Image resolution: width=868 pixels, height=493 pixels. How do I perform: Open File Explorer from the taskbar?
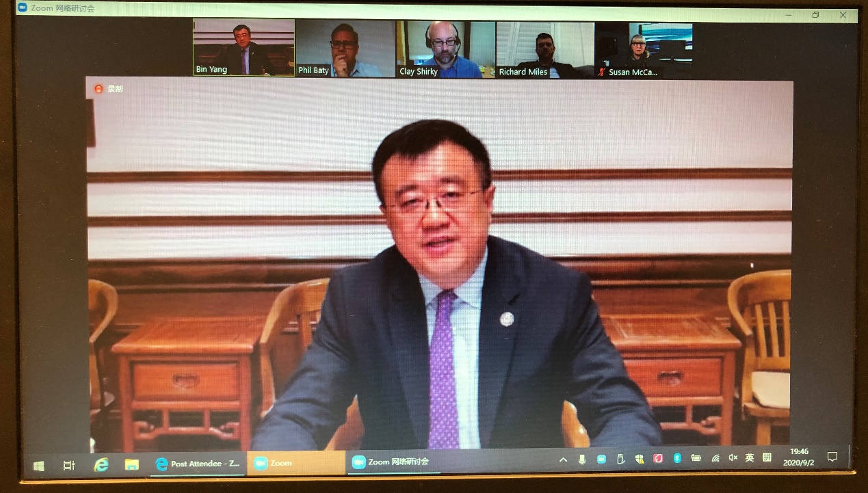132,464
